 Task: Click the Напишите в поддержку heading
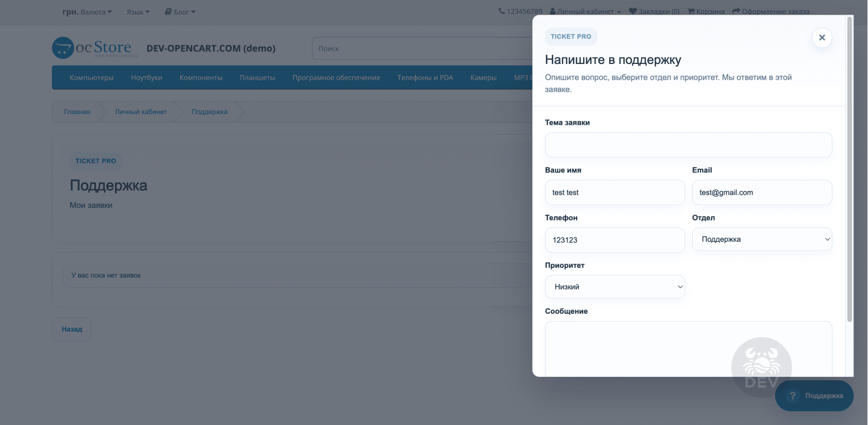pos(613,60)
